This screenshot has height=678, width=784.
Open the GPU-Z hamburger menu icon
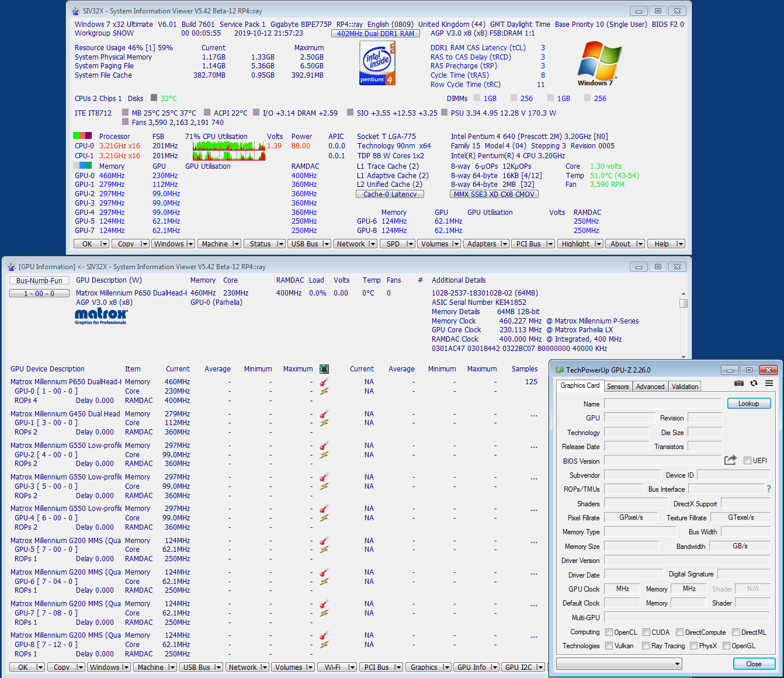click(769, 383)
